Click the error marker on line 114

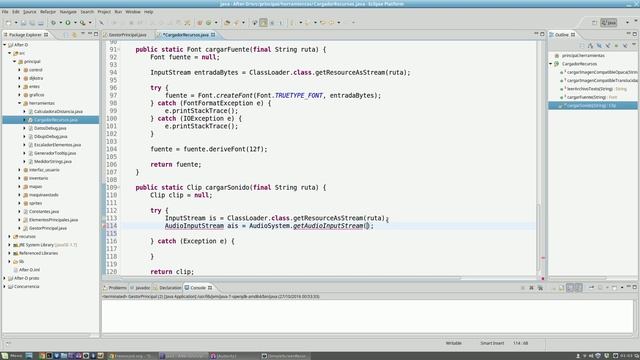click(x=104, y=226)
